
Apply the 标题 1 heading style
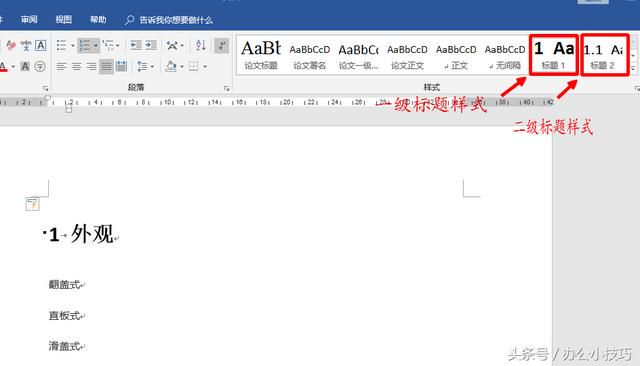[x=554, y=55]
